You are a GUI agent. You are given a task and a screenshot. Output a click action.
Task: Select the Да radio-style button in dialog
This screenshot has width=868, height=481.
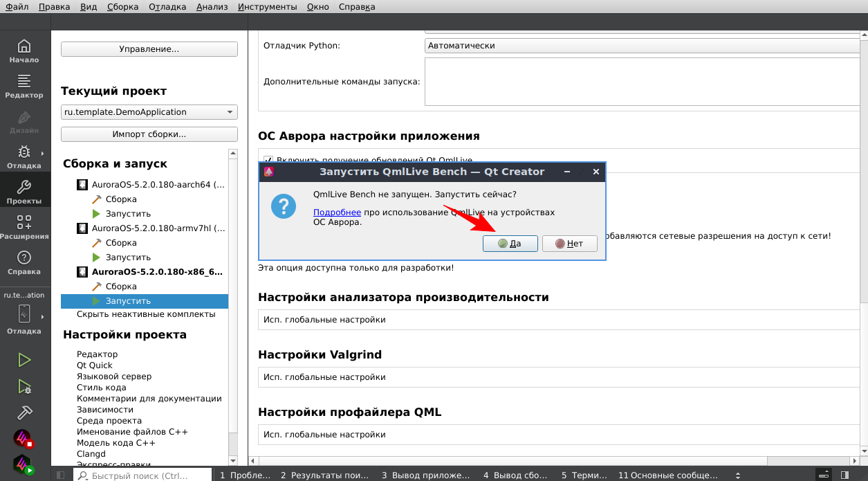pos(510,243)
